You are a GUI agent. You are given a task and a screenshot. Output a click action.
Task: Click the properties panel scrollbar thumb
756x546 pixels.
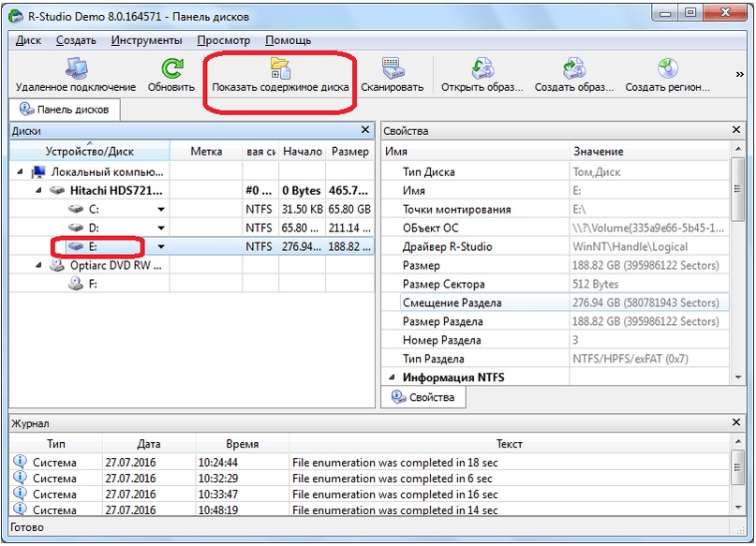tap(737, 189)
